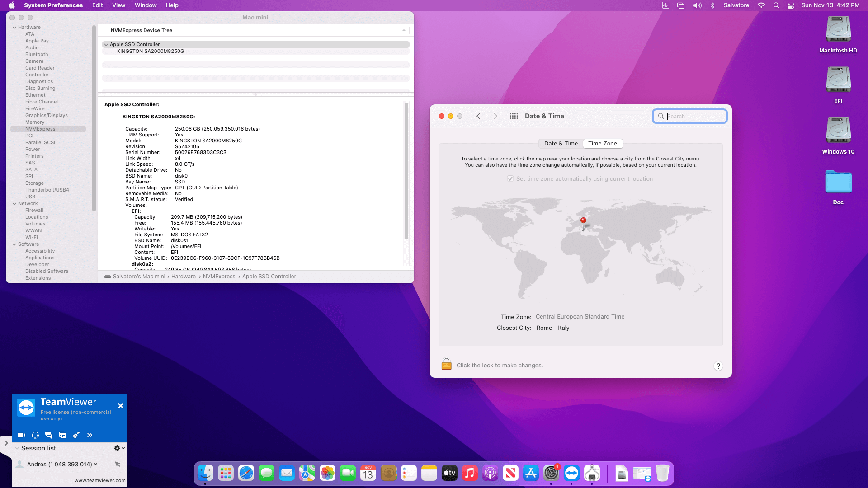This screenshot has width=868, height=488.
Task: Open Notes app in the Dock
Action: [429, 473]
